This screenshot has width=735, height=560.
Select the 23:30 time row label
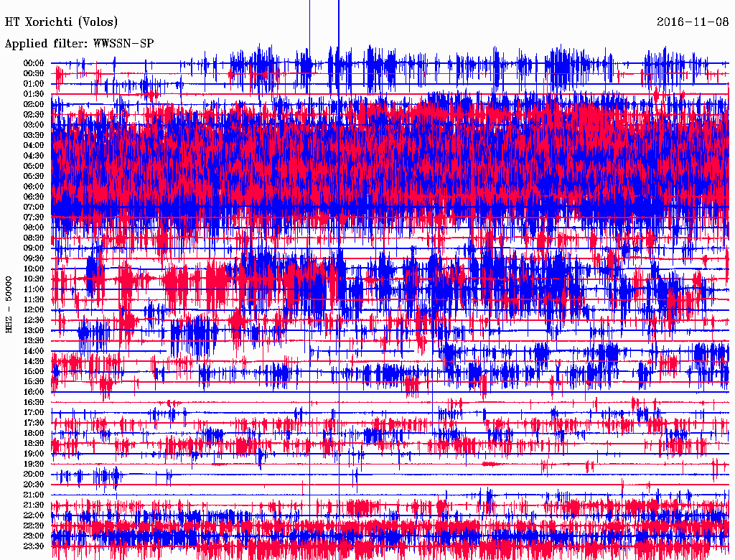34,546
